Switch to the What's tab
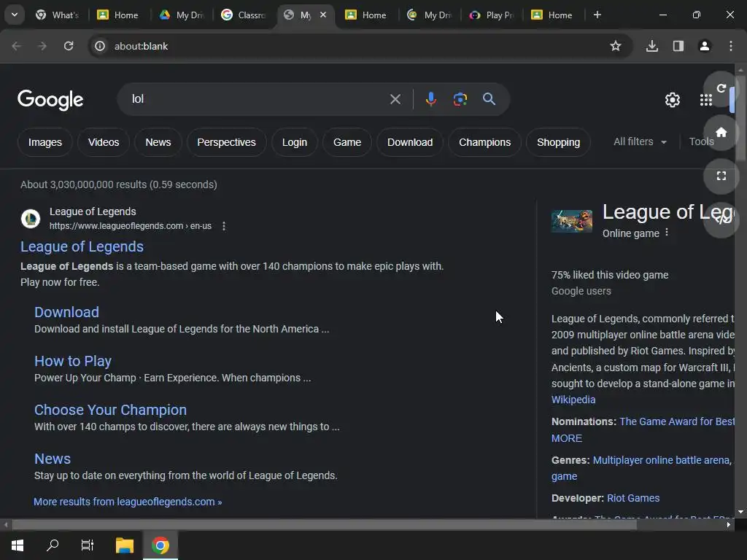 pyautogui.click(x=57, y=15)
